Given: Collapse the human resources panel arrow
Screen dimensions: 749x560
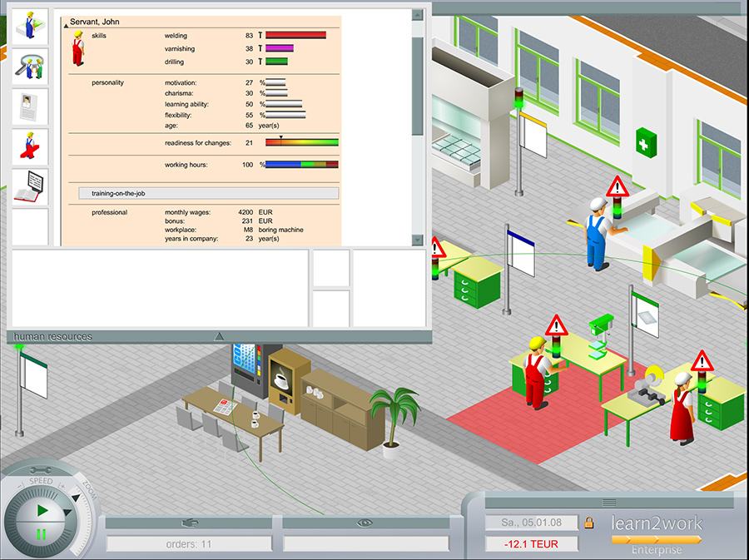Looking at the screenshot, I should coord(219,336).
